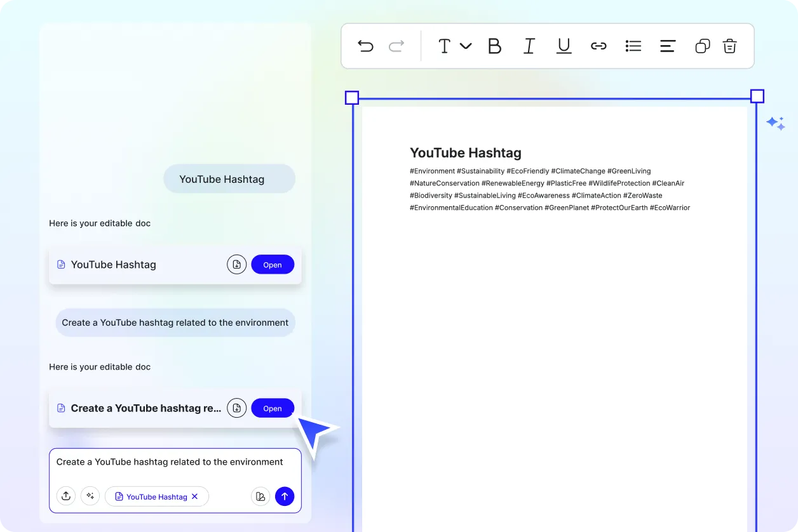Open text alignment options
The height and width of the screenshot is (532, 798).
(x=667, y=46)
